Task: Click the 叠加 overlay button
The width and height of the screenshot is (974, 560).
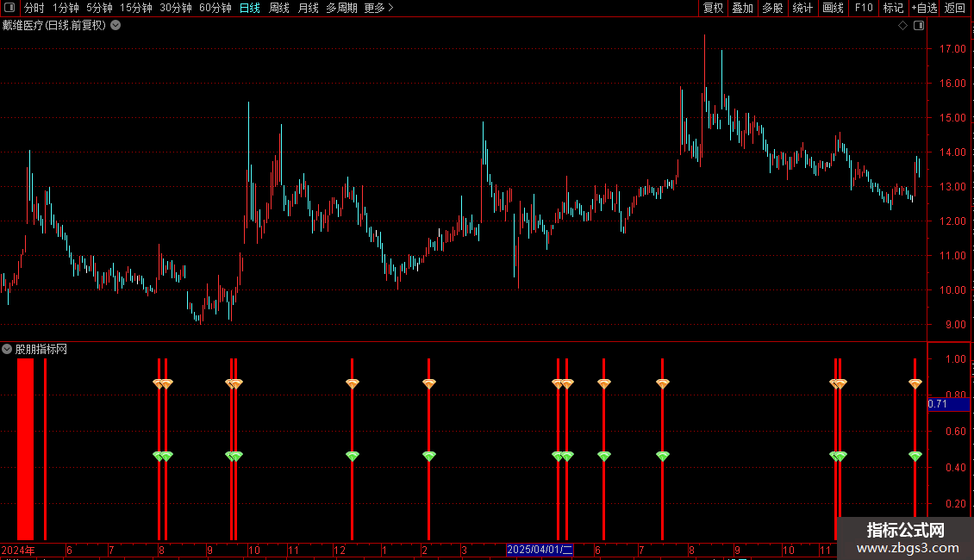Action: [742, 8]
